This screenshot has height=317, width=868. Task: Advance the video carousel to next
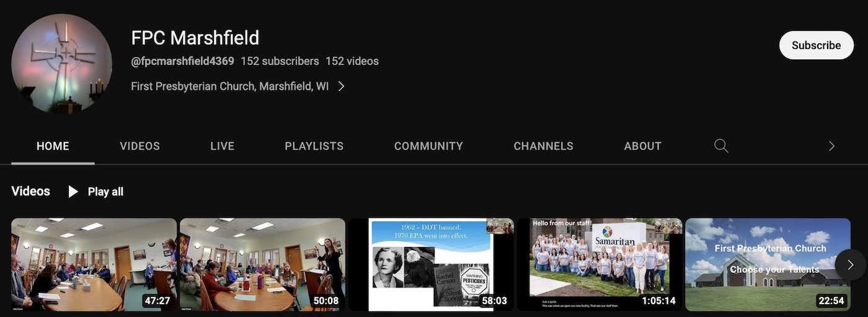point(851,265)
